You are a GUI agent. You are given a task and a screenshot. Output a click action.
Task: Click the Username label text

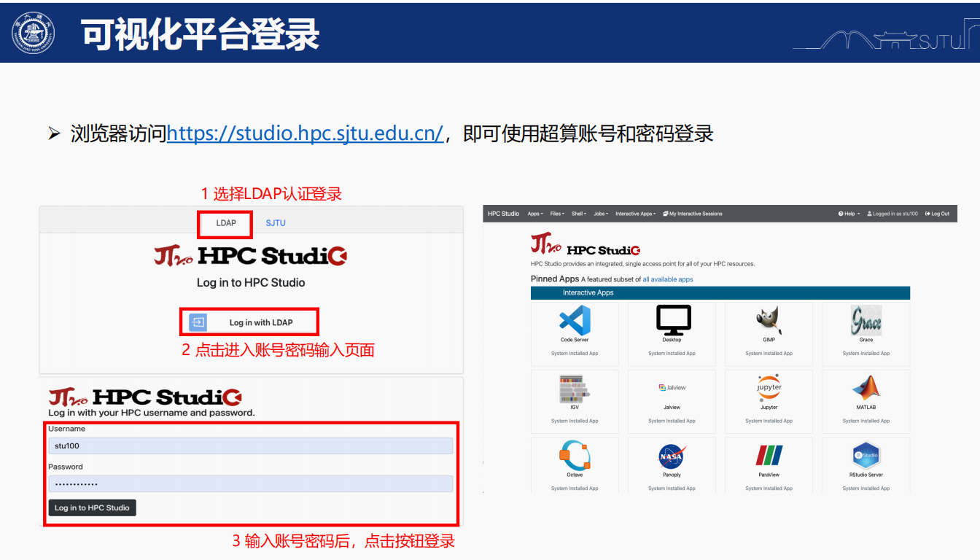pos(66,429)
